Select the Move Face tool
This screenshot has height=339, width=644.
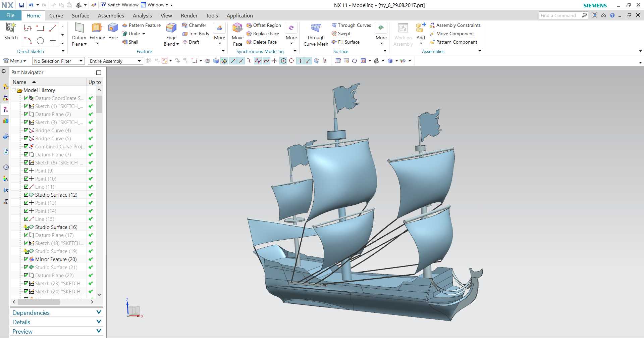tap(237, 34)
